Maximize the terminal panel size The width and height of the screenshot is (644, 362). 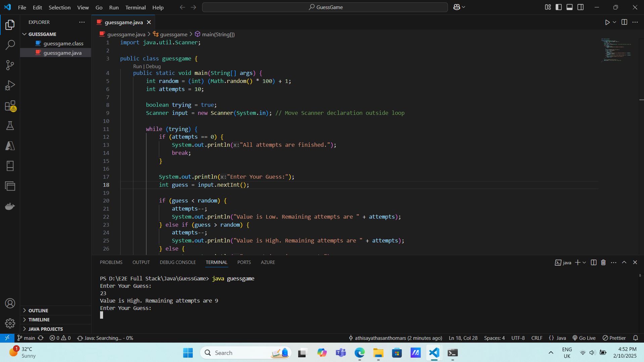click(x=624, y=263)
